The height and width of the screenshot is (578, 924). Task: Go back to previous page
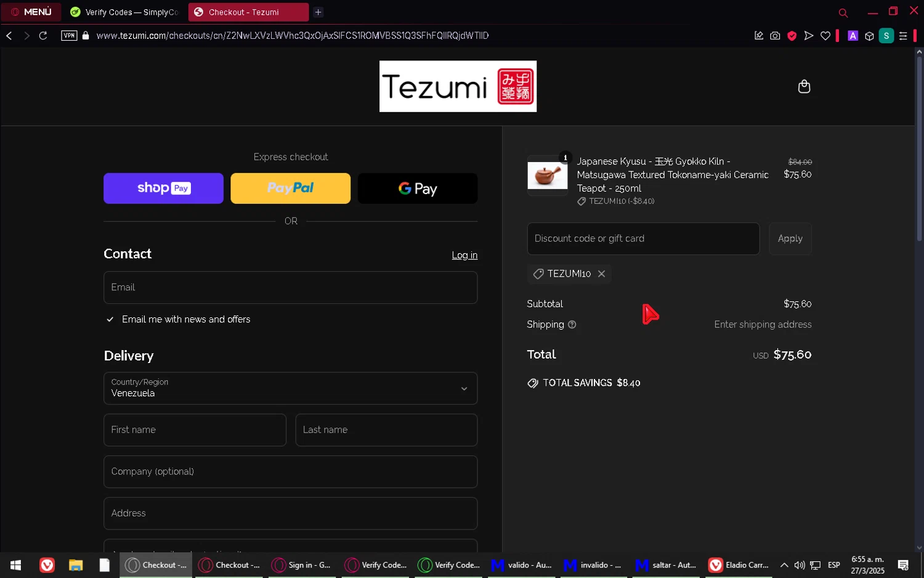(9, 36)
